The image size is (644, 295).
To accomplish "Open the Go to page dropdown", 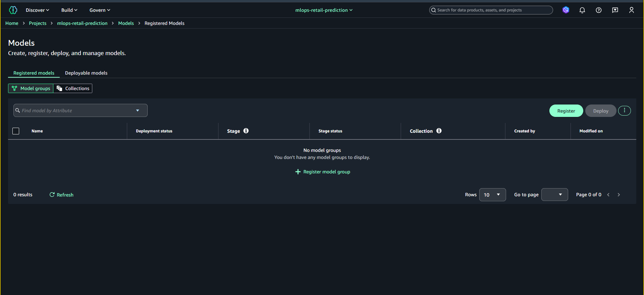I will [x=554, y=195].
